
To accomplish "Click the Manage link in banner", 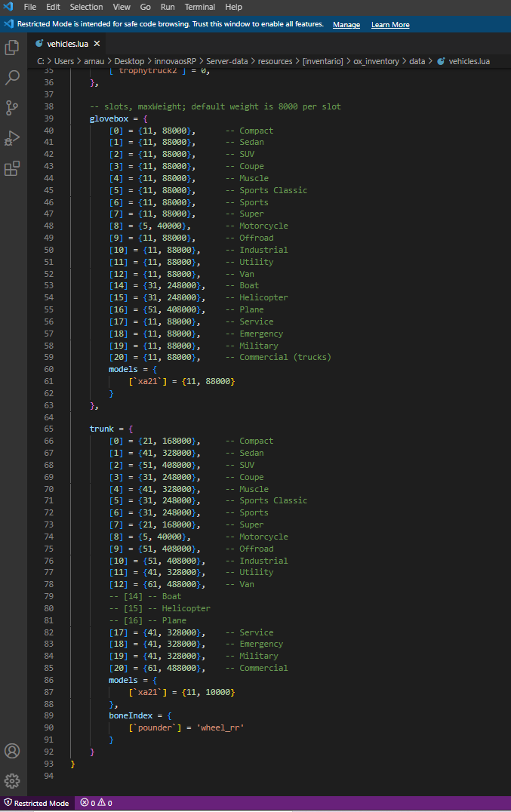I will (346, 25).
